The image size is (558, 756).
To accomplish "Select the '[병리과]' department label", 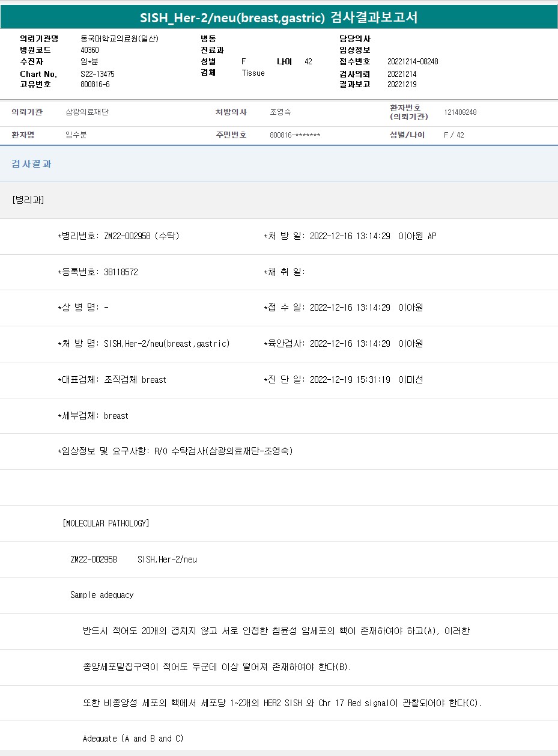I will point(28,200).
